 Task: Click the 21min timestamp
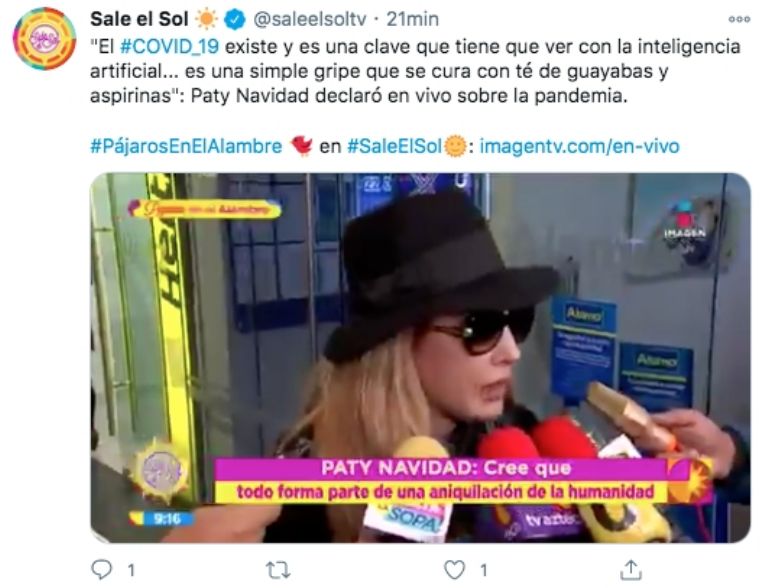coord(412,20)
